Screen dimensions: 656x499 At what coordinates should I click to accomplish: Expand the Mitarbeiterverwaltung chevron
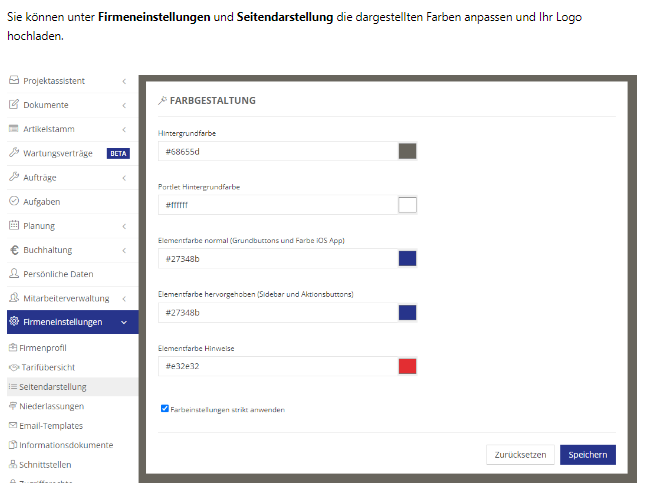click(x=123, y=298)
